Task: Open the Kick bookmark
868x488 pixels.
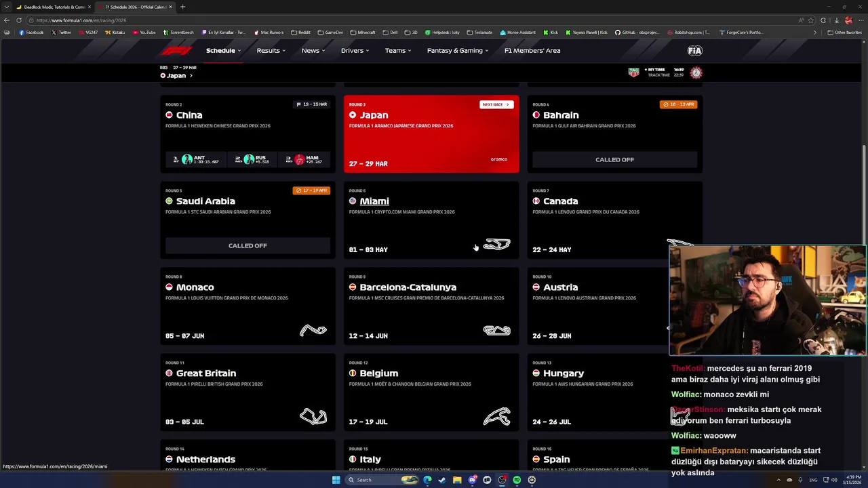Action: pyautogui.click(x=551, y=32)
